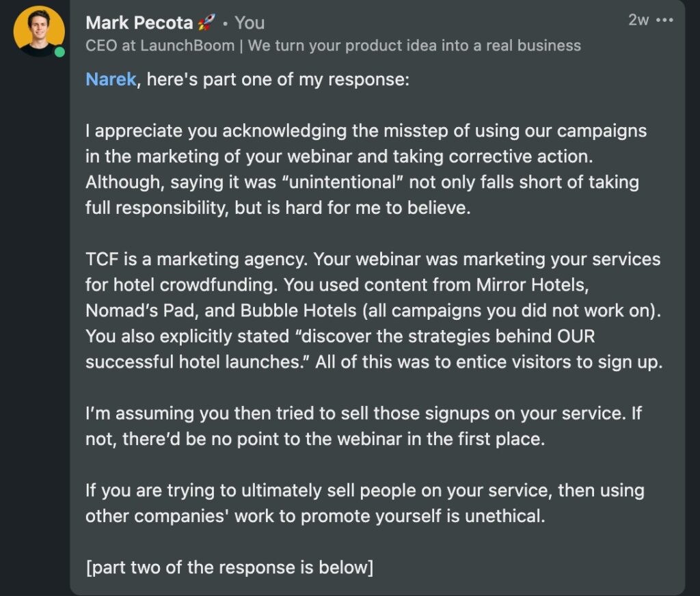Click the 2w comment timestamp
The width and height of the screenshot is (700, 596).
click(x=638, y=20)
